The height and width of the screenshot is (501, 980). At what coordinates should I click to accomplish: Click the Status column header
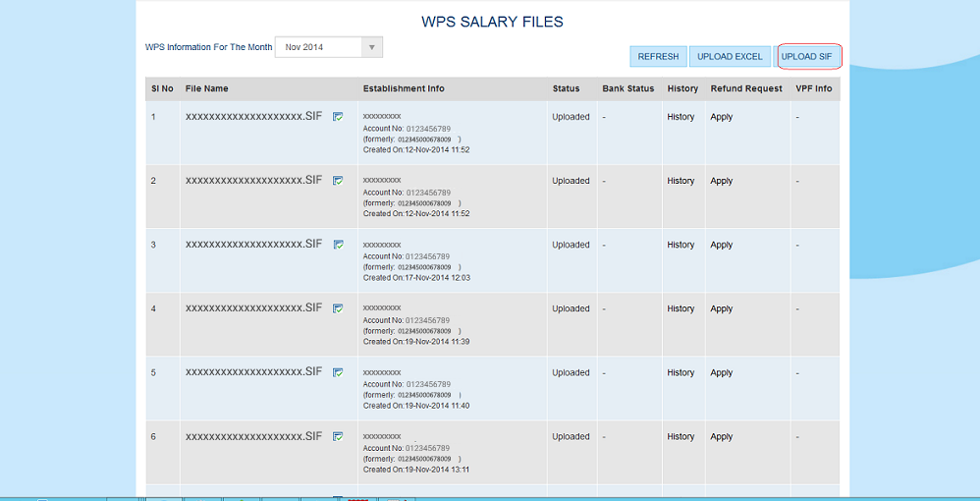pos(566,88)
